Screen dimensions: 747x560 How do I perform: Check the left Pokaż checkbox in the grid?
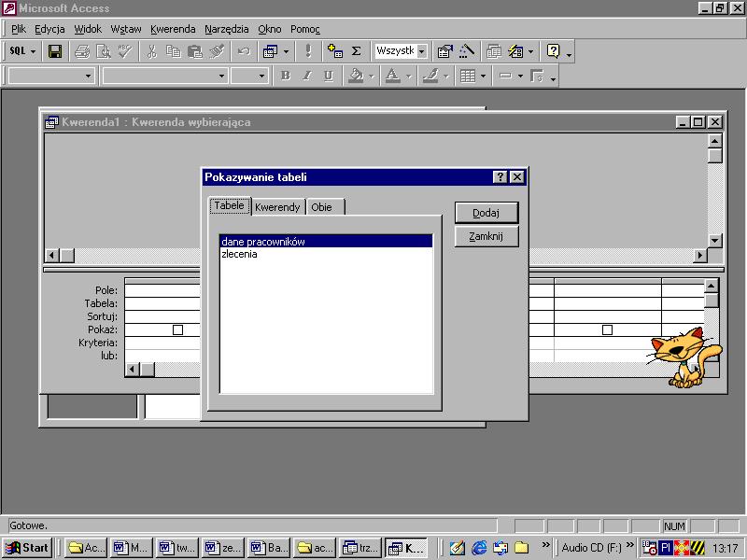pyautogui.click(x=177, y=329)
